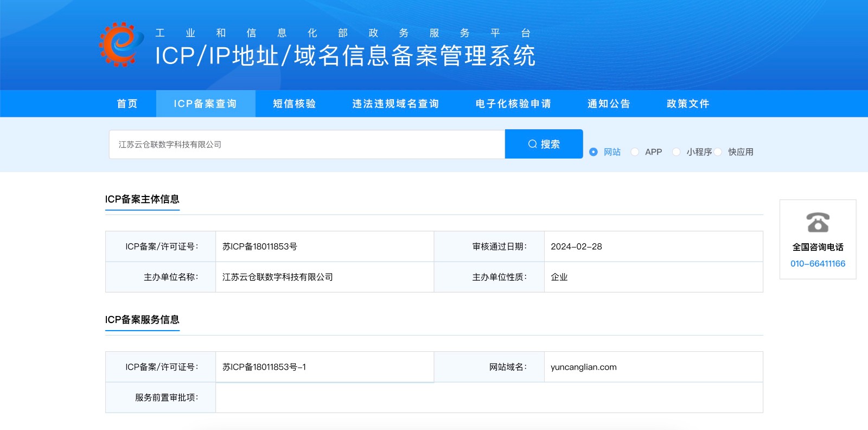Viewport: 868px width, 430px height.
Task: Select the 快应用 radio option
Action: point(718,152)
